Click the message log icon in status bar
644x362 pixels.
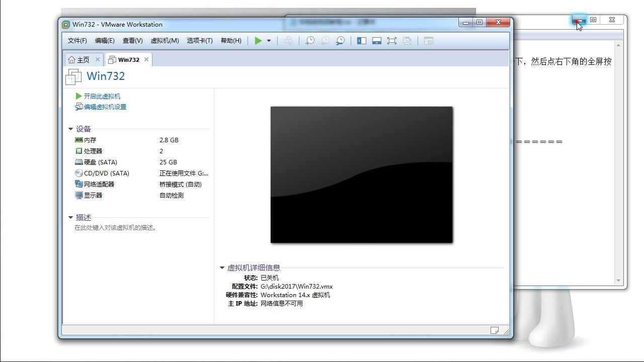(495, 330)
